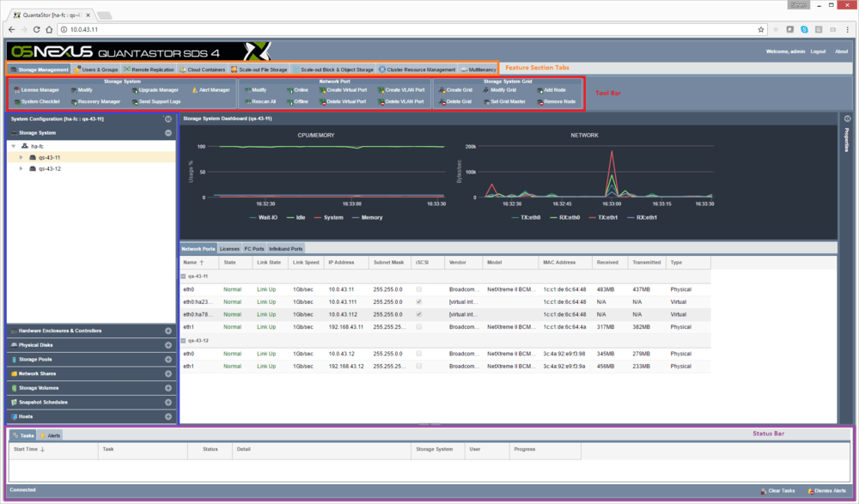Toggle iSCSI checkbox for eth0 10.0.43.11
Viewport: 859px width, 504px height.
[x=418, y=289]
